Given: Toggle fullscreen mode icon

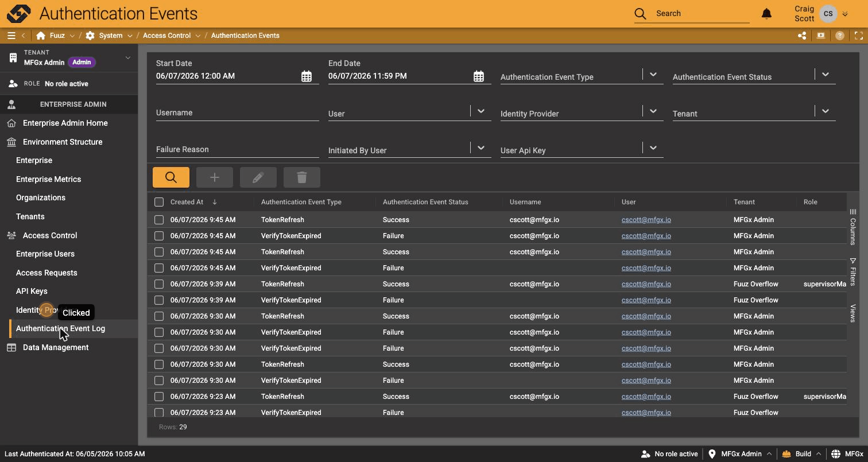Looking at the screenshot, I should [x=859, y=36].
